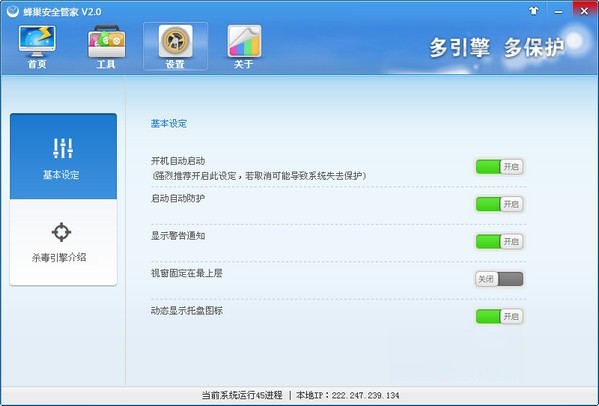Click the 多引擎 多保护 banner text
The width and height of the screenshot is (599, 406).
pos(497,48)
